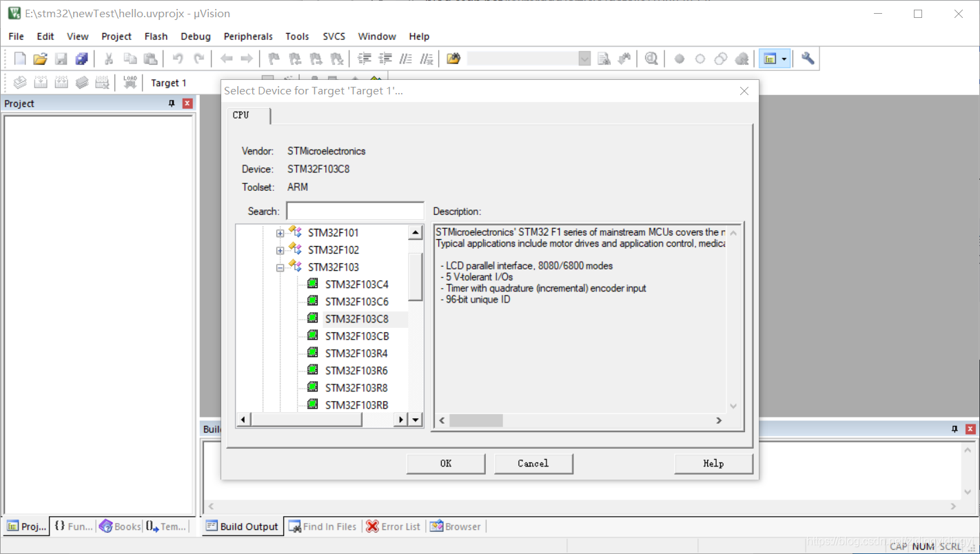Open the Peripherals menu
Screen dimensions: 980x554
[x=248, y=37]
